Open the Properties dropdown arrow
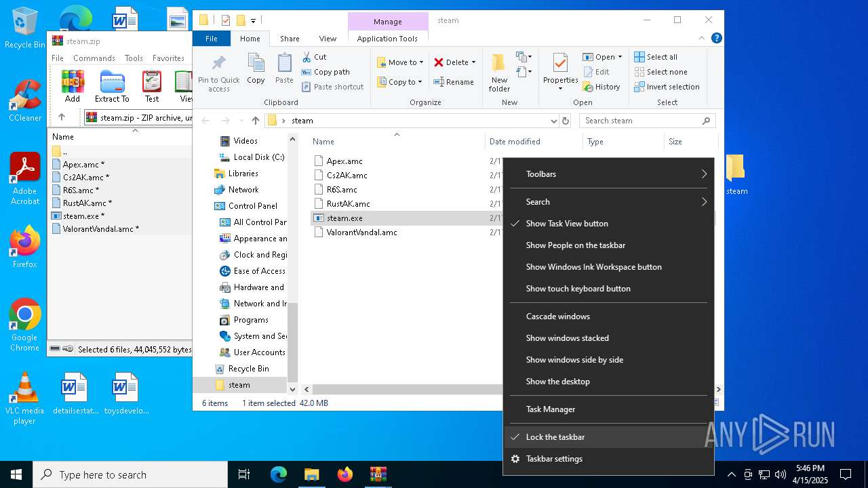The height and width of the screenshot is (488, 868). pos(560,89)
